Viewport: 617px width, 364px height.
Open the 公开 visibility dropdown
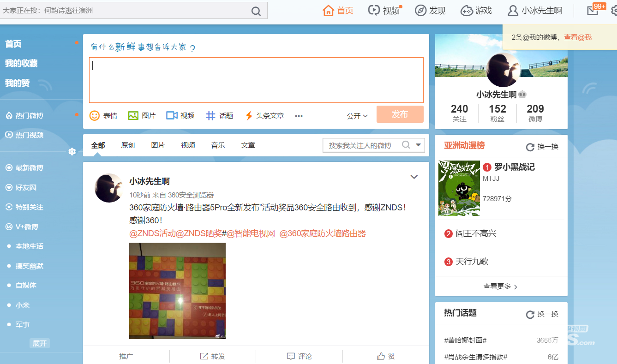tap(357, 116)
